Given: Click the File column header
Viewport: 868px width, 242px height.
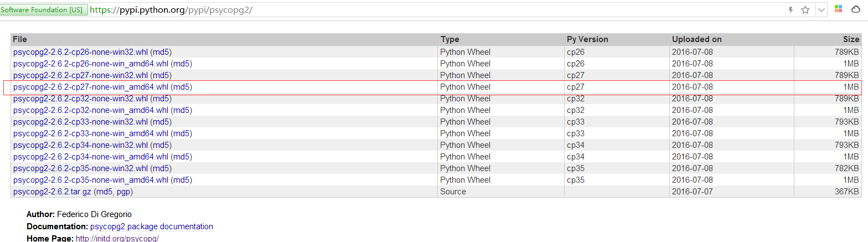Looking at the screenshot, I should [x=20, y=39].
